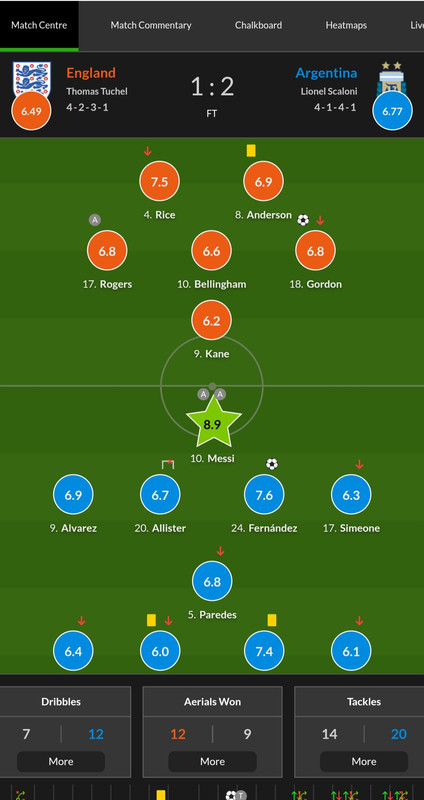Image resolution: width=424 pixels, height=800 pixels.
Task: Expand Dribbles stats with More button
Action: click(x=61, y=761)
